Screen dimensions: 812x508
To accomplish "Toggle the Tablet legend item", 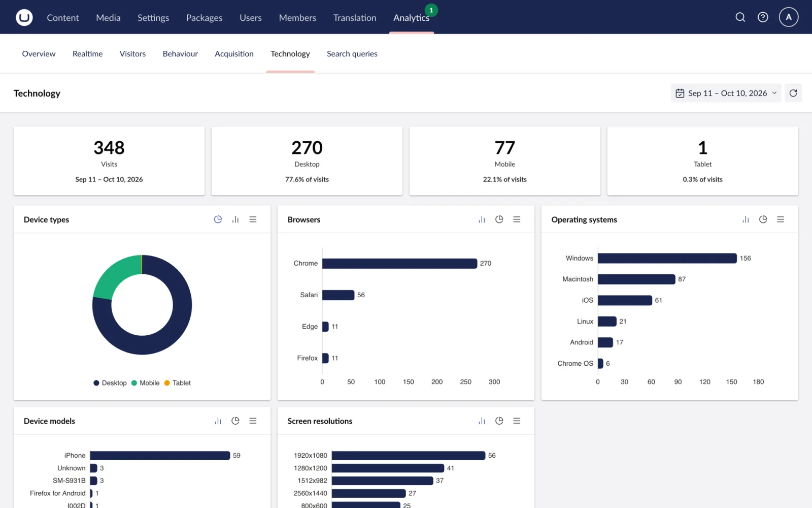I will pyautogui.click(x=178, y=383).
